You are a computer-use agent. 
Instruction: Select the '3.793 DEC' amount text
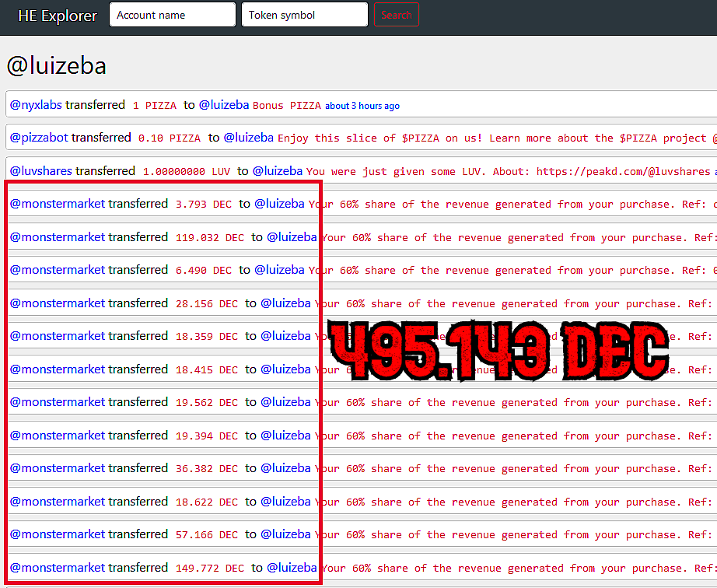point(204,205)
